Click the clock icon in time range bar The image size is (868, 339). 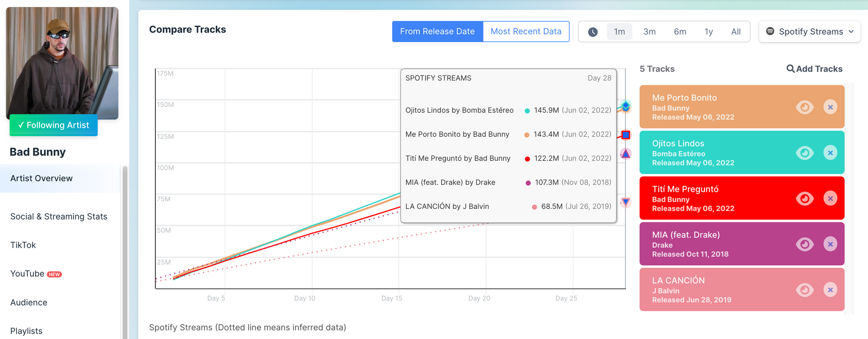click(x=593, y=32)
